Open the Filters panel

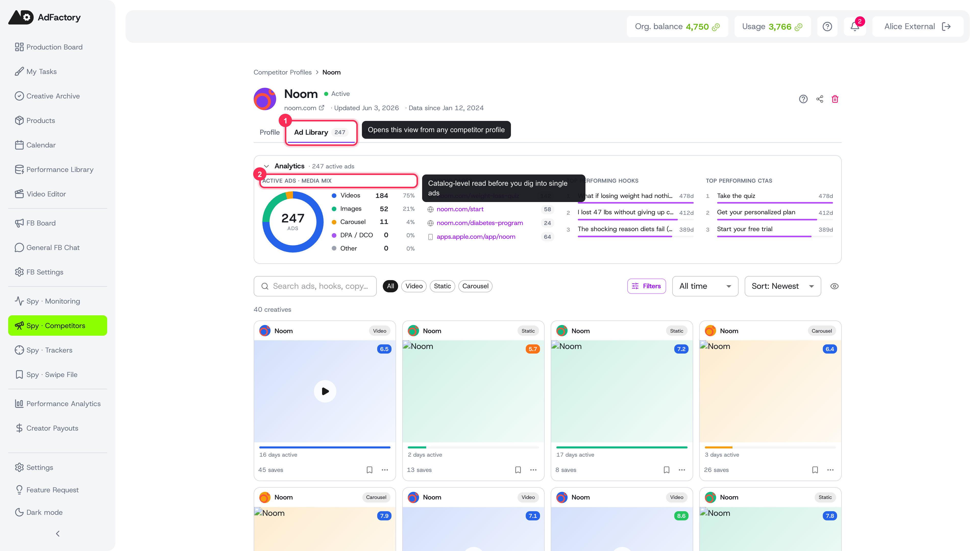[x=646, y=286]
